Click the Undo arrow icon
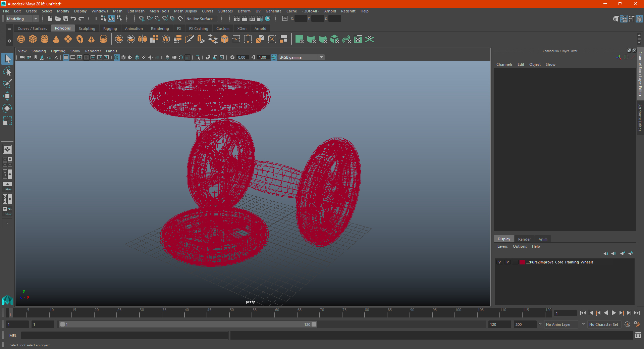The height and width of the screenshot is (349, 644). [73, 19]
